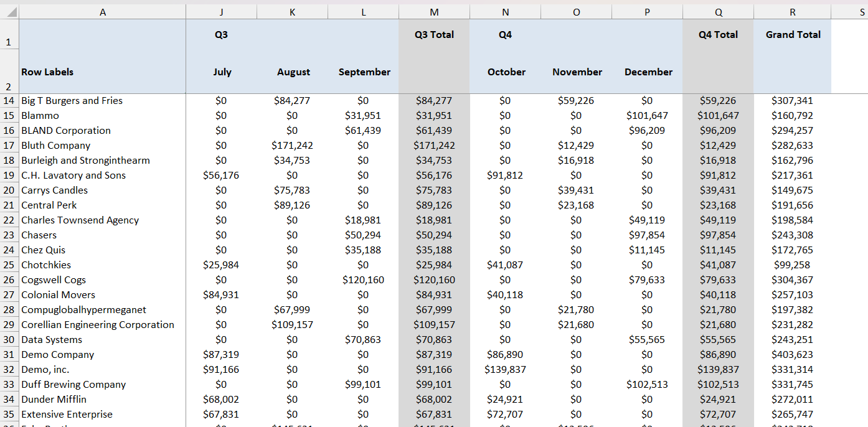
Task: Click Central Perk's November value $23,168
Action: (x=576, y=205)
